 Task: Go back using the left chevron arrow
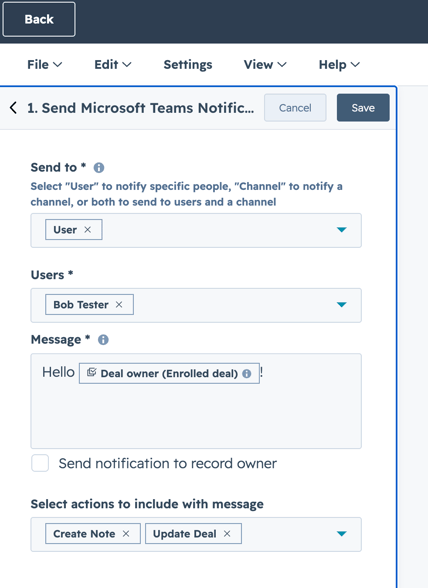pyautogui.click(x=13, y=108)
